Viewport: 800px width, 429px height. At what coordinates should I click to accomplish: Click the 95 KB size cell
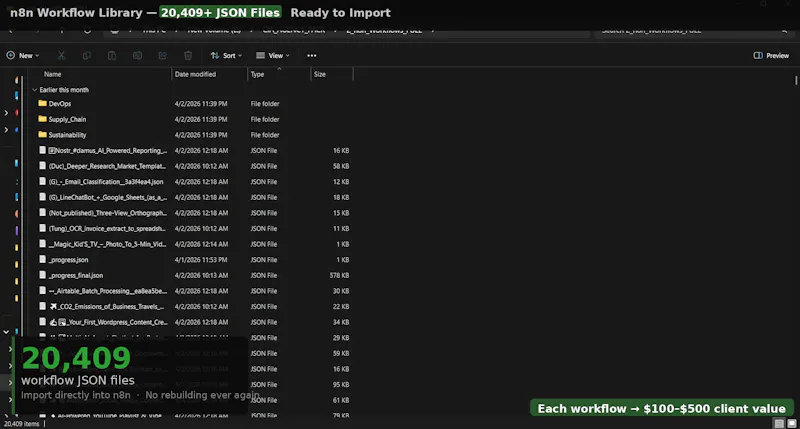click(341, 384)
